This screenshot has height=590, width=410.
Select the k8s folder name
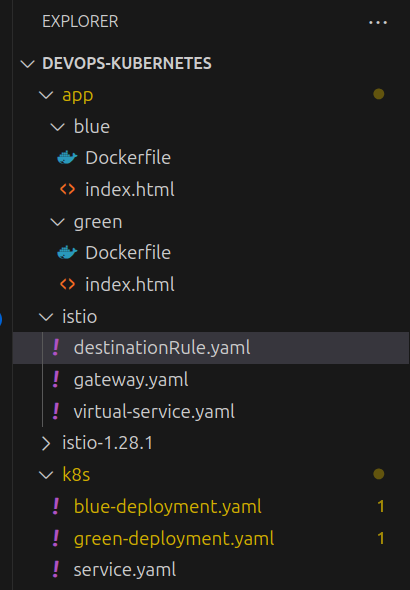point(76,475)
